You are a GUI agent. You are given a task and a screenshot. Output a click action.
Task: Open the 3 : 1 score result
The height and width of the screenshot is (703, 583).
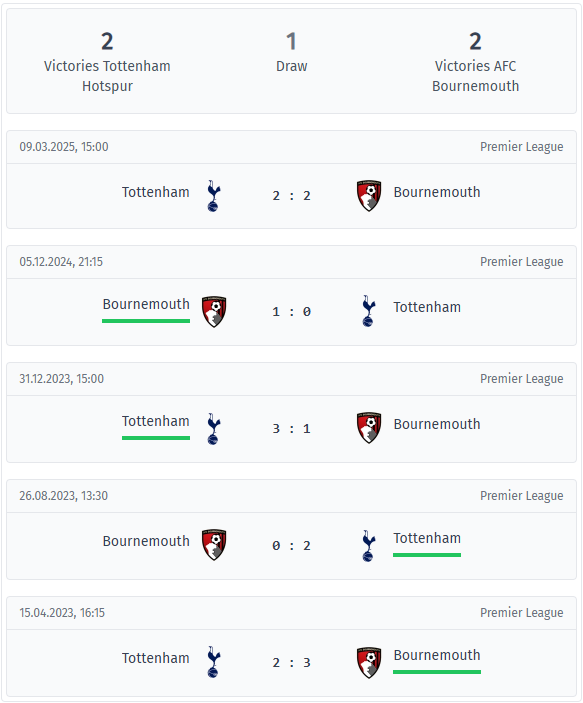point(292,429)
